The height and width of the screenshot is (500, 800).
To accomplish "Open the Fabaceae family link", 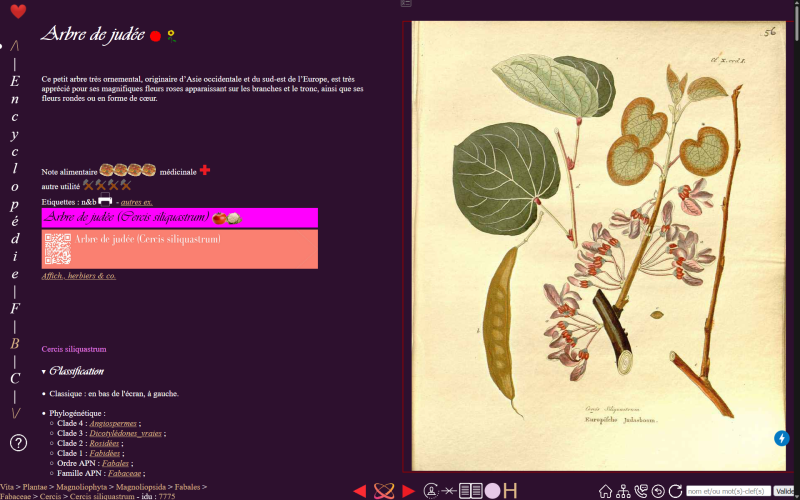I will 124,473.
